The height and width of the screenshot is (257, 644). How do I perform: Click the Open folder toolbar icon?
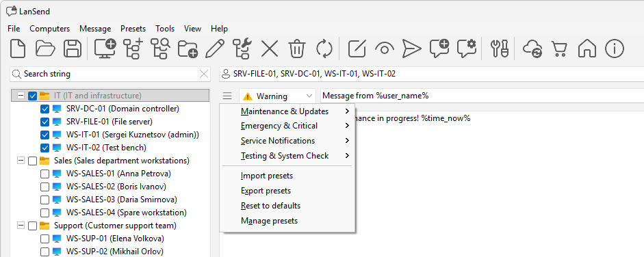coord(45,49)
